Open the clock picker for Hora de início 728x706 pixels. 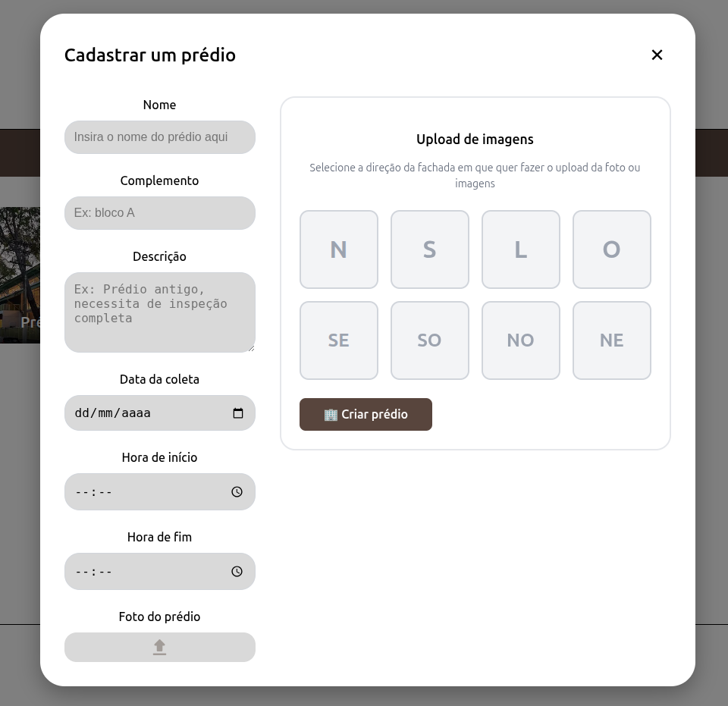(x=237, y=492)
